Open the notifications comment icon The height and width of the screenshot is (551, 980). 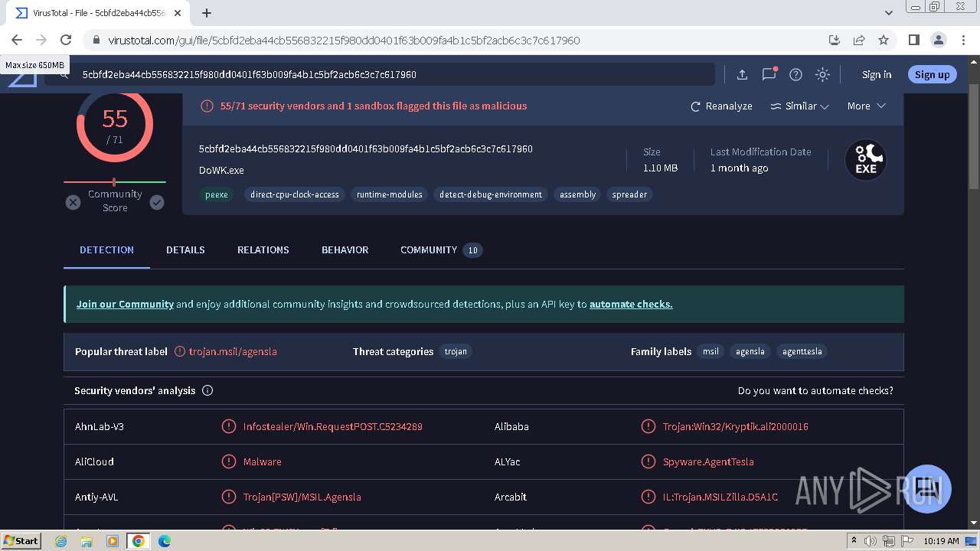(769, 74)
